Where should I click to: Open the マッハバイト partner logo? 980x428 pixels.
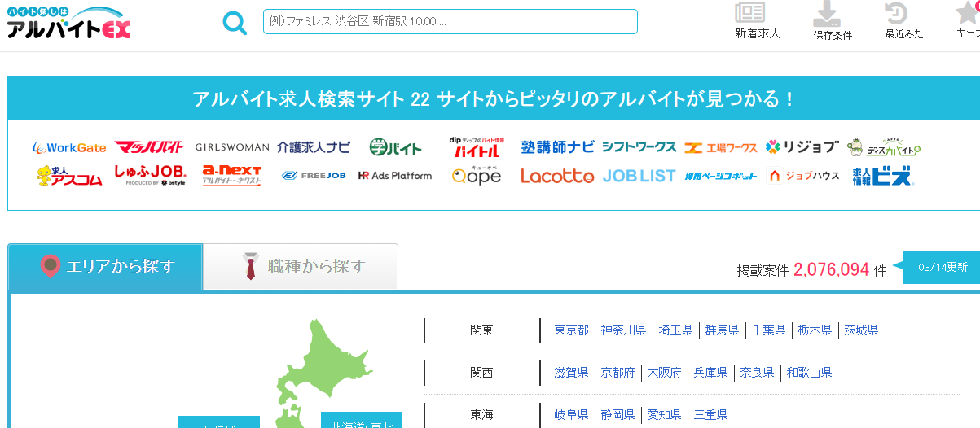(151, 147)
